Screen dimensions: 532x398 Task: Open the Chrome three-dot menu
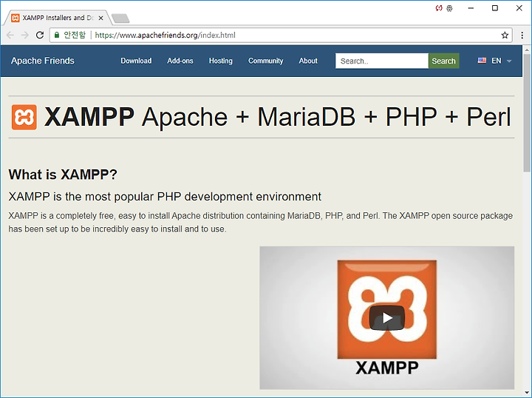[522, 35]
